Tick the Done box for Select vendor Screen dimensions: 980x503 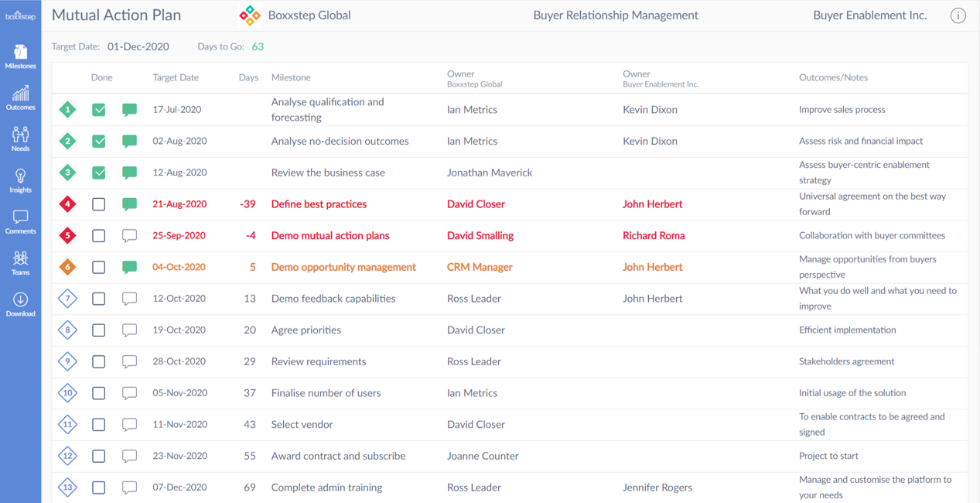99,425
